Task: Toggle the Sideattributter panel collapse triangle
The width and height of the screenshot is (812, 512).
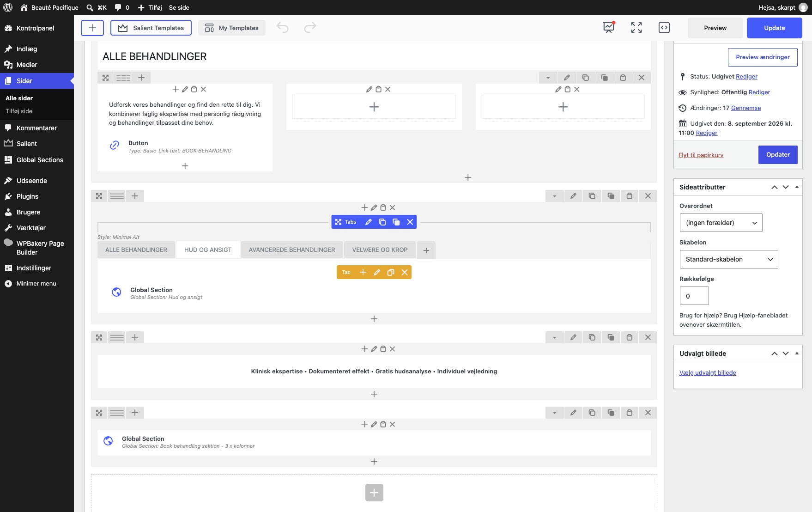Action: click(x=797, y=187)
